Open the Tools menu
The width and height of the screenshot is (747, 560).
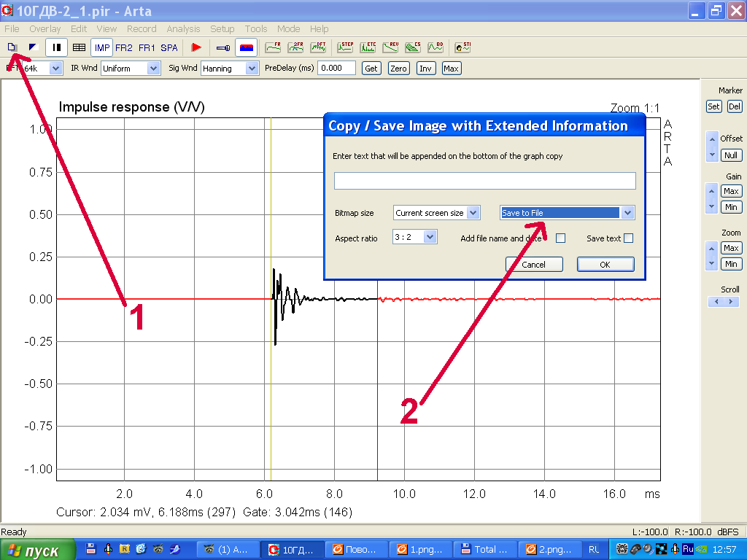tap(256, 29)
